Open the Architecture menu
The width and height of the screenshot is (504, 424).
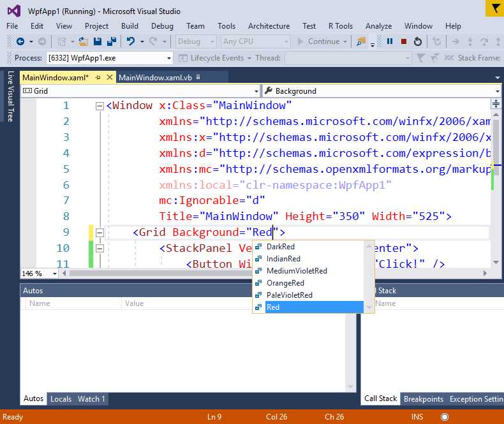(x=269, y=26)
